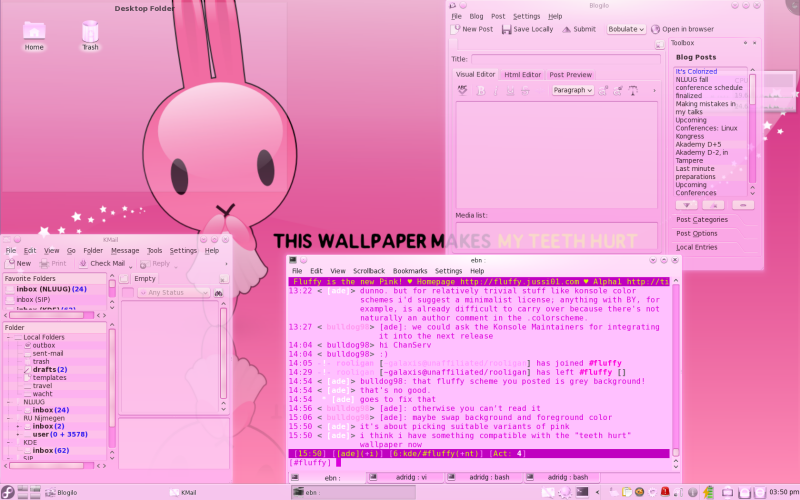
Task: Click Save Locally floppy icon in Blogilo
Action: coord(506,30)
